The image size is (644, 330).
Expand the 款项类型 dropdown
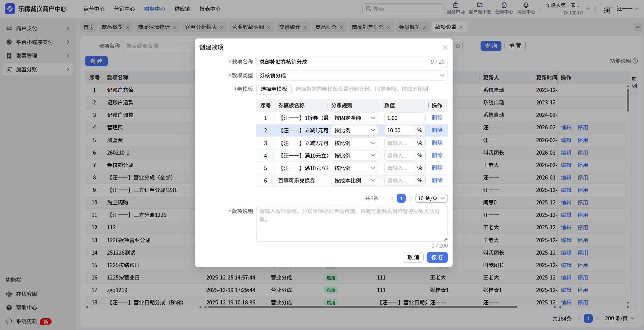point(351,75)
